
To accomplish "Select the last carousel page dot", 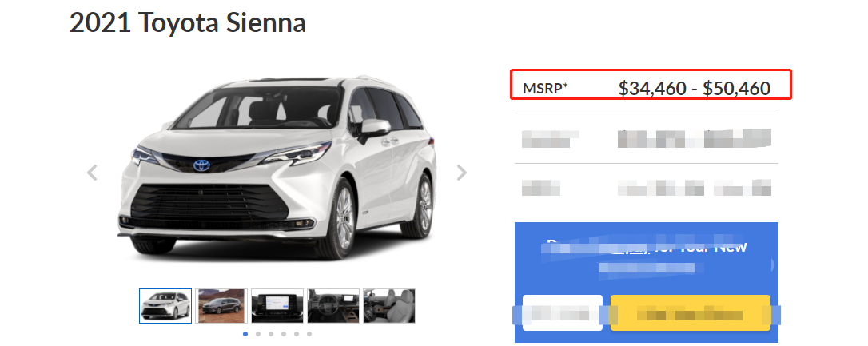I will click(309, 334).
